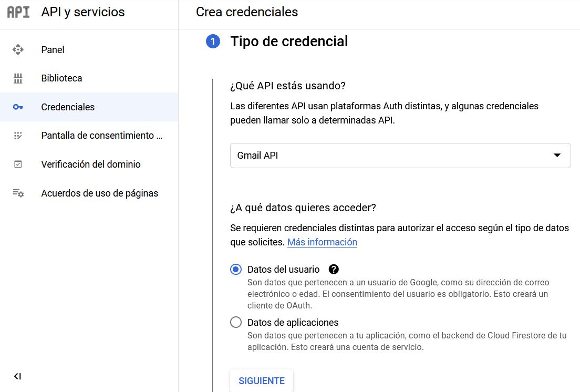Image resolution: width=580 pixels, height=392 pixels.
Task: Click the dropdown arrow to change the API
Action: click(556, 156)
